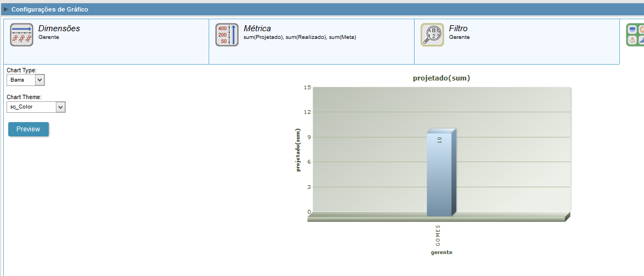Open the Filtro magnifier icon
The height and width of the screenshot is (276, 644).
click(432, 34)
